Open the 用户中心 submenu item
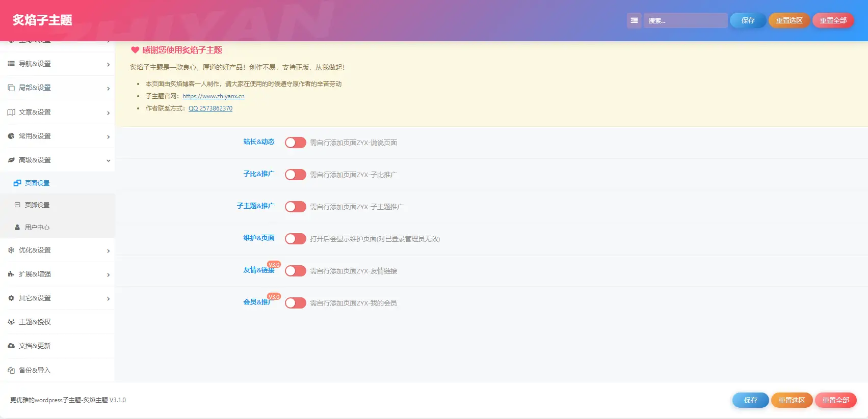Viewport: 868px width, 419px height. click(57, 227)
